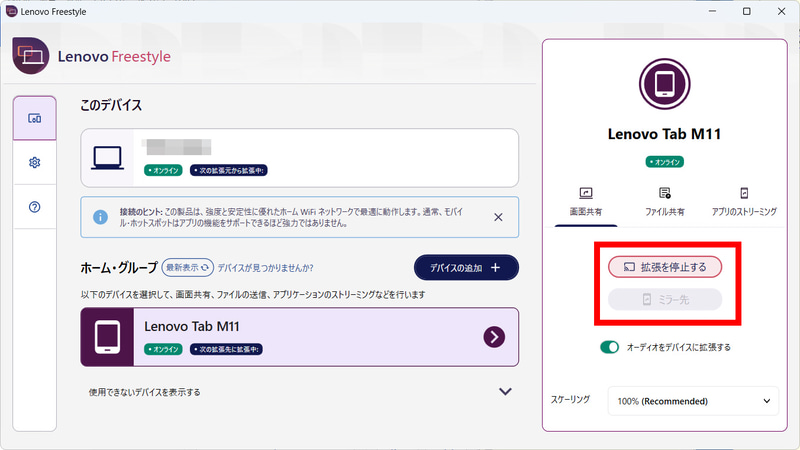Switch to the アプリのストリーミング tab
The image size is (800, 450).
pos(744,202)
